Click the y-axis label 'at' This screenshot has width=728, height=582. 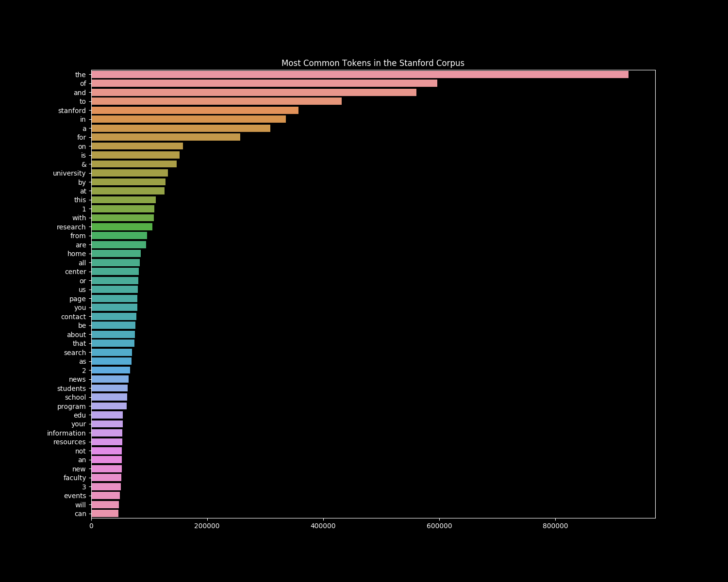pos(83,191)
